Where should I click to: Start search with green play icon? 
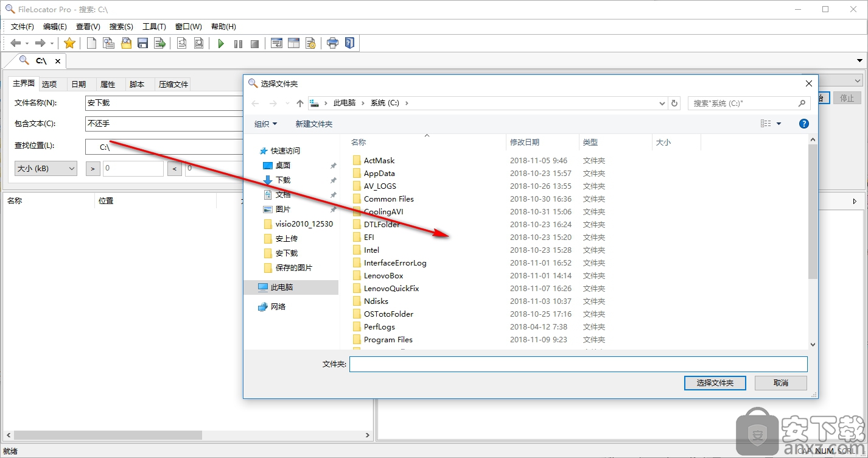click(x=221, y=43)
